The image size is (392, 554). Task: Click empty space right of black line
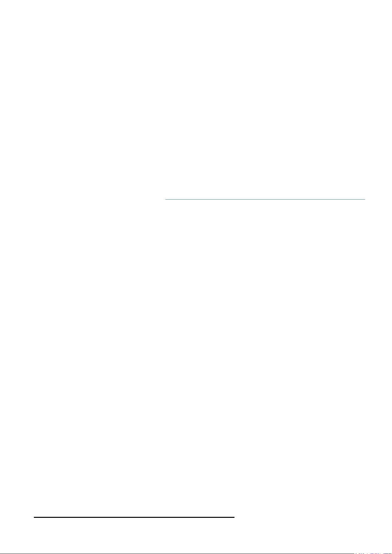tap(296, 517)
